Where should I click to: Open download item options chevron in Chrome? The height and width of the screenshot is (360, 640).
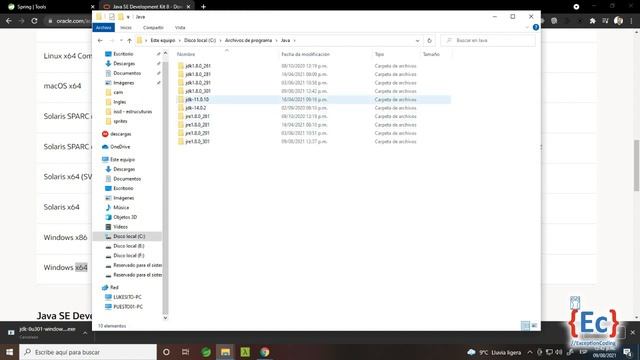pos(85,333)
